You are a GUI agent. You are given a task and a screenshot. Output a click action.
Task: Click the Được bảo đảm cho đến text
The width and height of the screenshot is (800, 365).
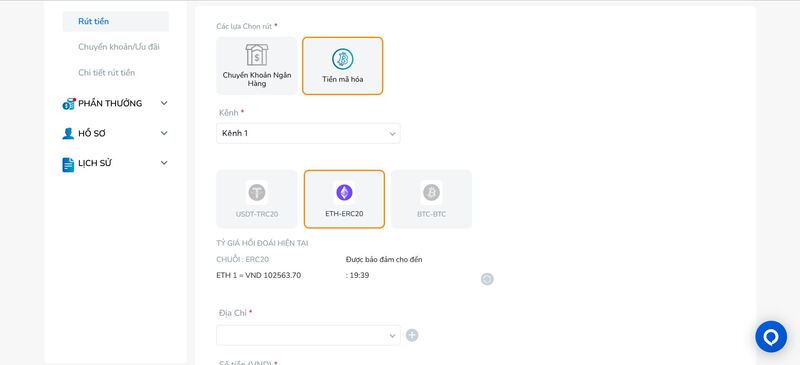[x=384, y=259]
